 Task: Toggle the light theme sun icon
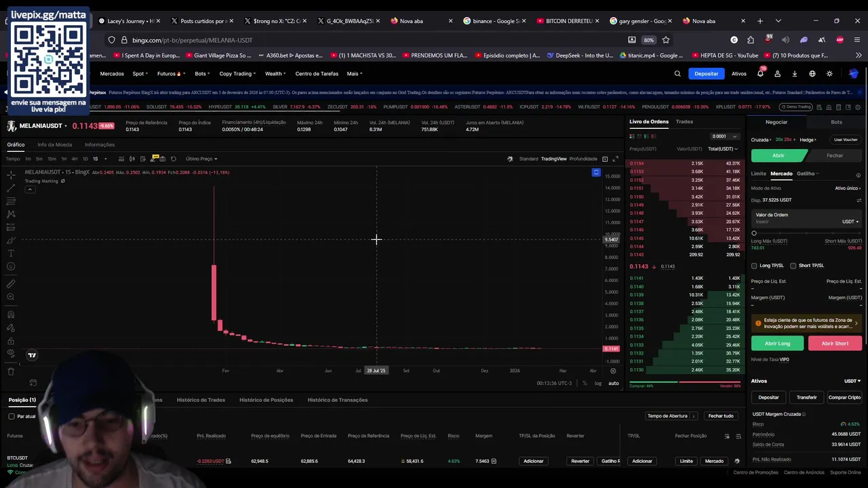click(829, 74)
